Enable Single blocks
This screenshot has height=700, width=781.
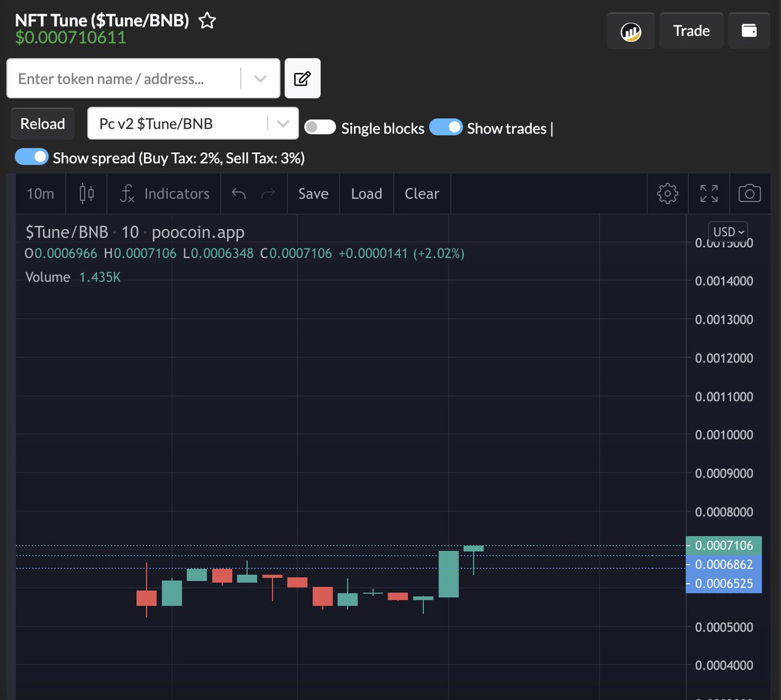coord(320,127)
